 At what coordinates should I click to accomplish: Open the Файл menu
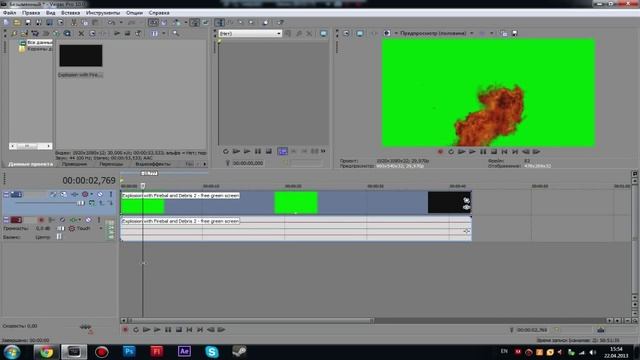pos(9,13)
